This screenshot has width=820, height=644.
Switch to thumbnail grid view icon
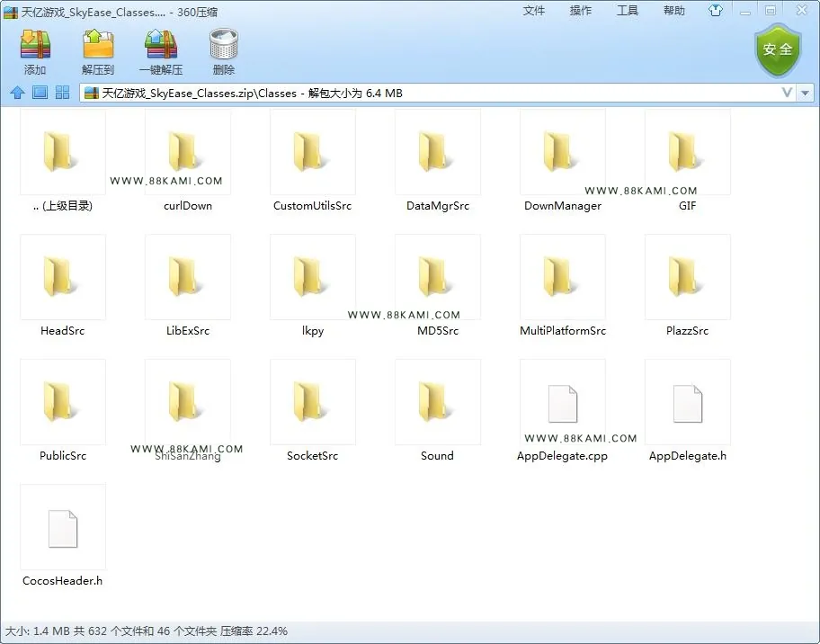62,93
